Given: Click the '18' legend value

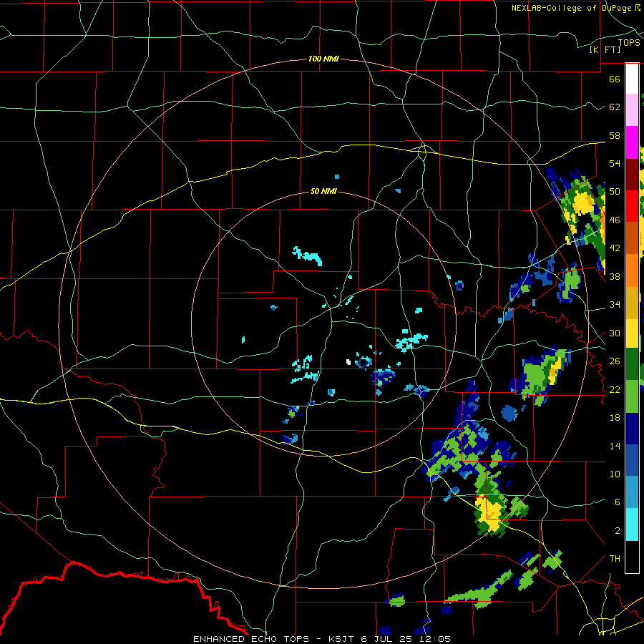Looking at the screenshot, I should [615, 418].
